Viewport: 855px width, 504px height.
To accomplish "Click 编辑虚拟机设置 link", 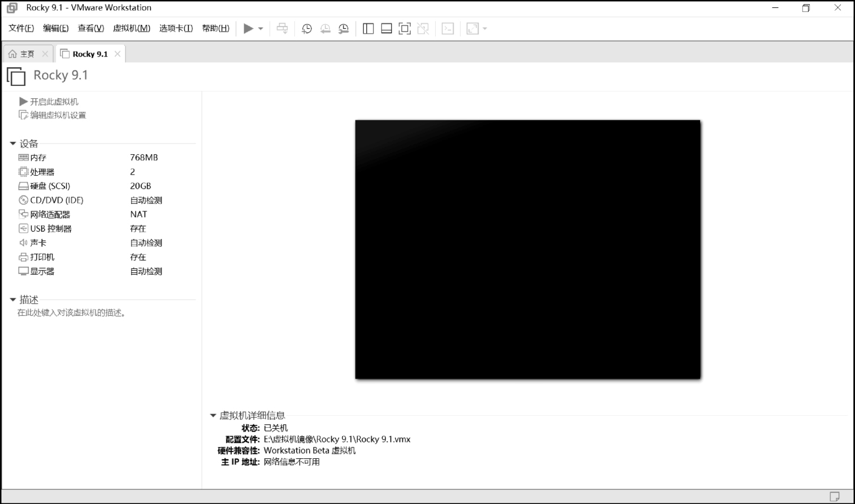I will [x=58, y=115].
